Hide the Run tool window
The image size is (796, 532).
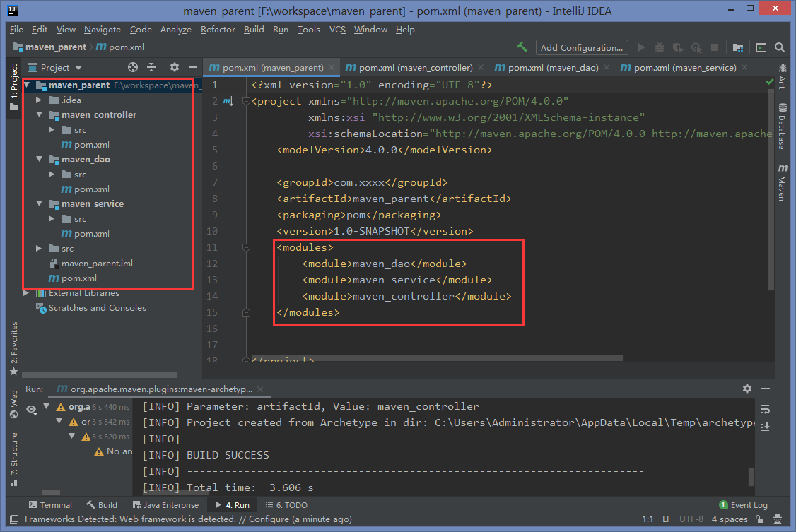pos(766,389)
